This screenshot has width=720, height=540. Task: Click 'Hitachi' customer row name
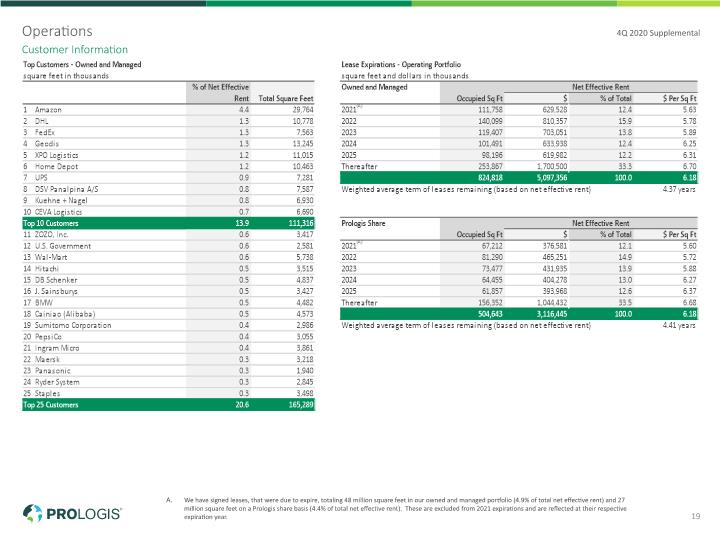pos(47,269)
